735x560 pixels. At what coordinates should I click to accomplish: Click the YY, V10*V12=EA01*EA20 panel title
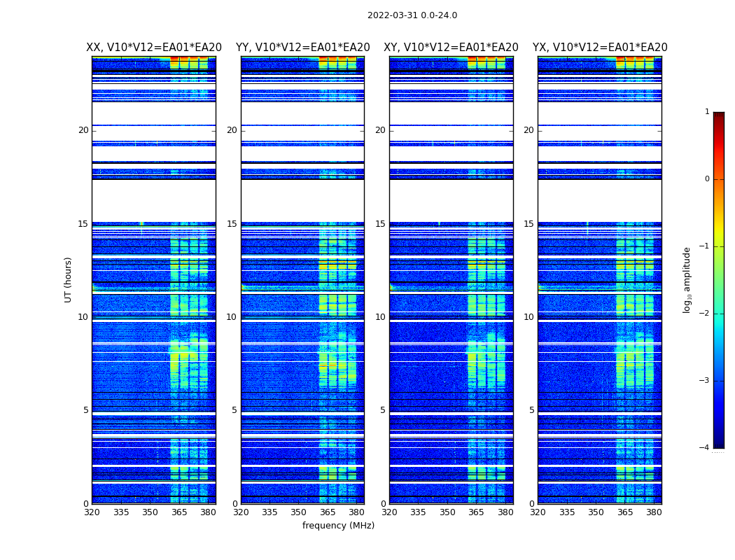pyautogui.click(x=303, y=48)
